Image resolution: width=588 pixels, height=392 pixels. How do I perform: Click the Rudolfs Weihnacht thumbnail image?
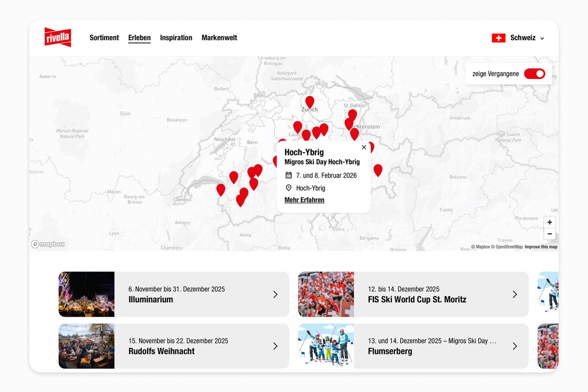pos(87,346)
